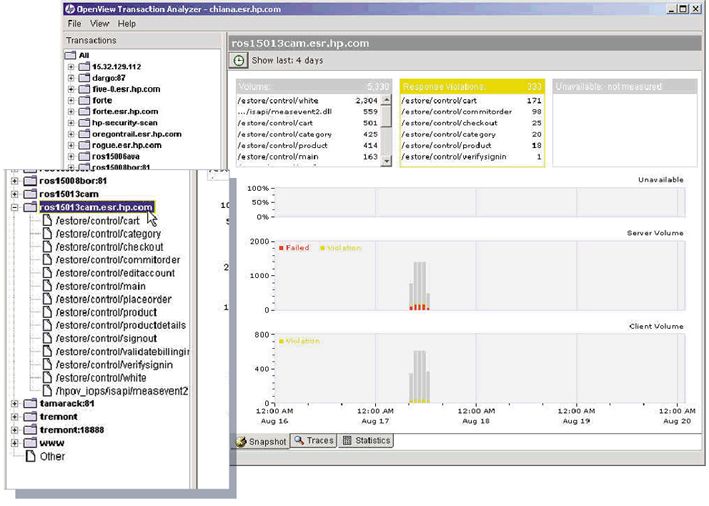Click the Volume list scroll-down arrow

pyautogui.click(x=387, y=161)
